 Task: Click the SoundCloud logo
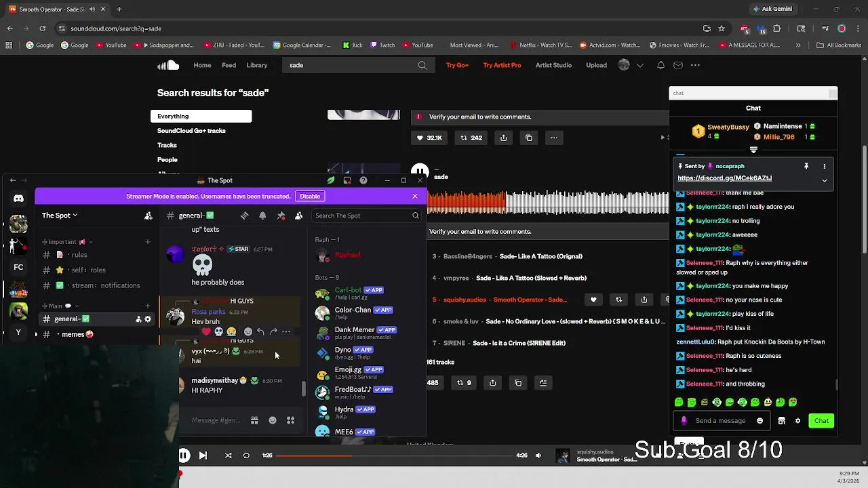[x=168, y=65]
